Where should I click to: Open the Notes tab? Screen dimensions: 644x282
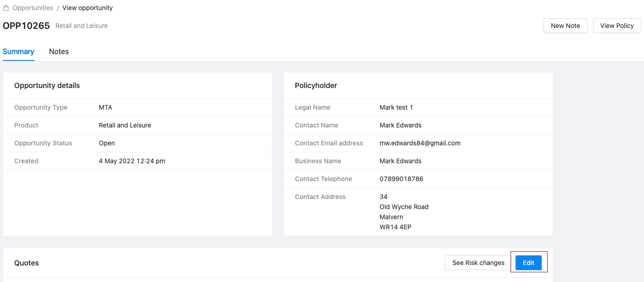pos(59,51)
